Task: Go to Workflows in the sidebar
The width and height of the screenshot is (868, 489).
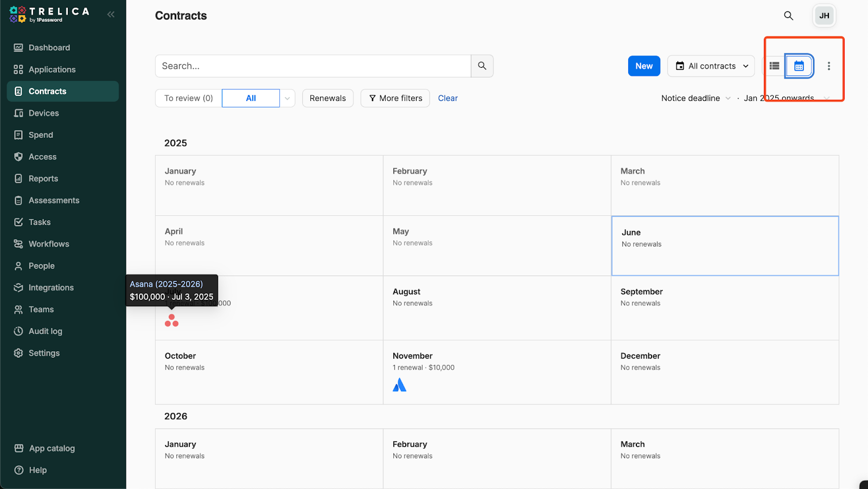Action: coord(49,244)
